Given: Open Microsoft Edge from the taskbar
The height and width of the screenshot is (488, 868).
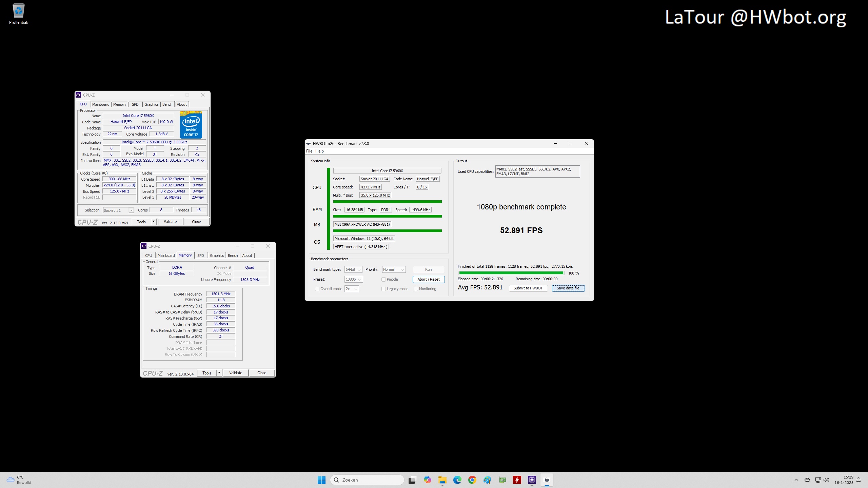Looking at the screenshot, I should [x=457, y=480].
